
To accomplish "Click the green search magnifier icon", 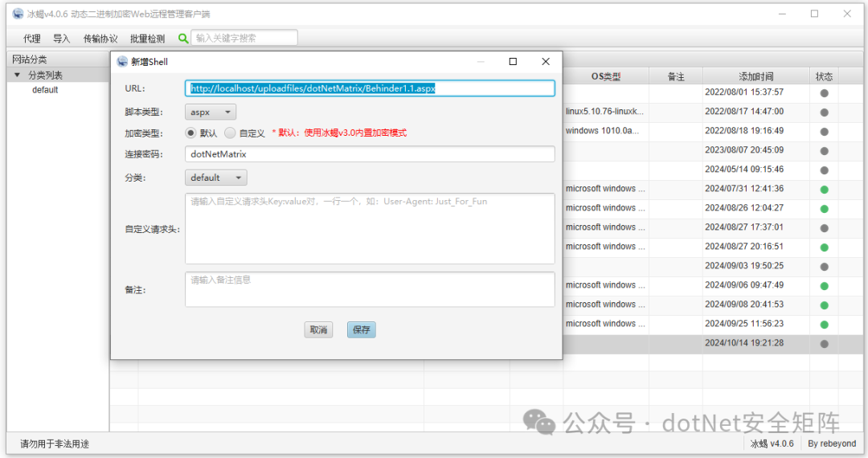I will 183,38.
